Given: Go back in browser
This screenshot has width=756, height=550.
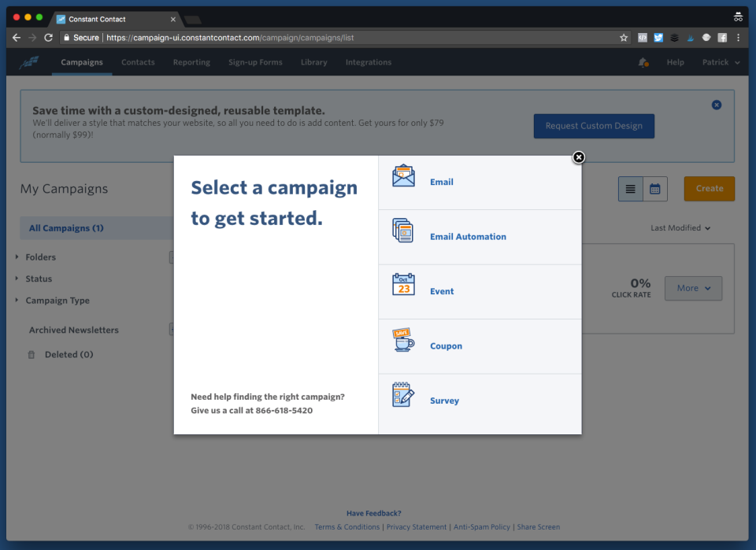Looking at the screenshot, I should [17, 38].
